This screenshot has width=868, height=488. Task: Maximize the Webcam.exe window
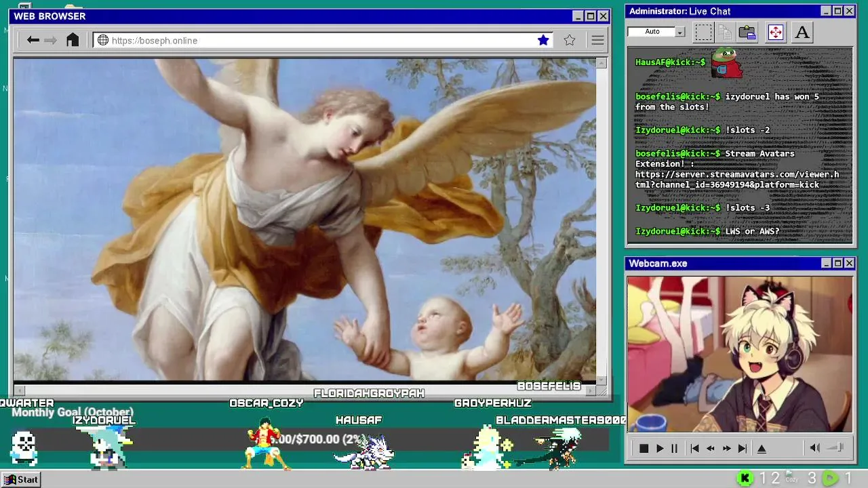(x=837, y=263)
